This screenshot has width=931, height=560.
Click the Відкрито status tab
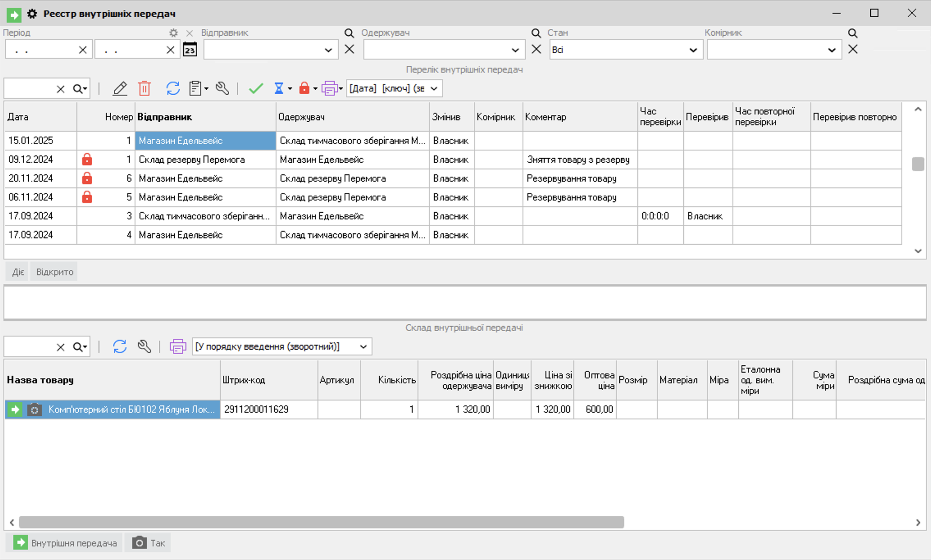click(x=55, y=272)
